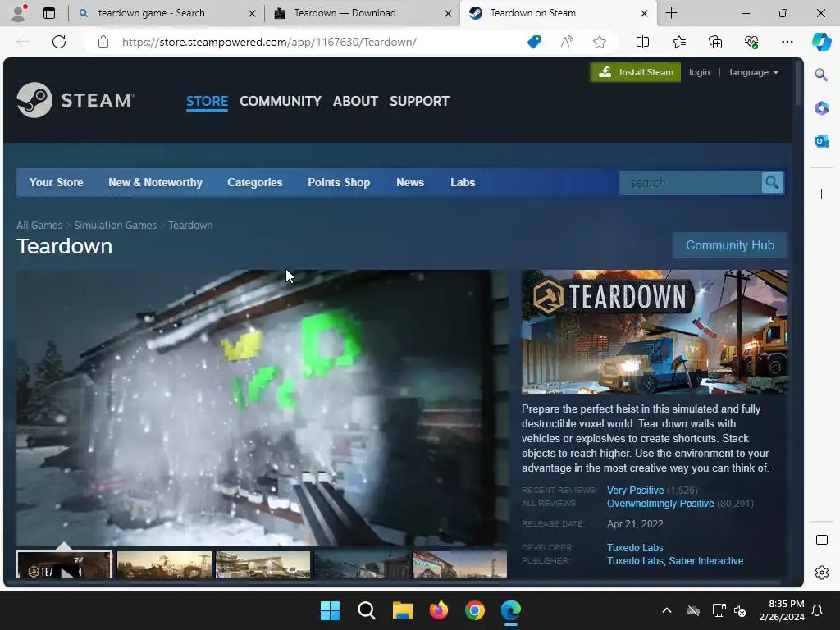Go to Simulation Games breadcrumb
Viewport: 840px width, 630px height.
tap(115, 226)
